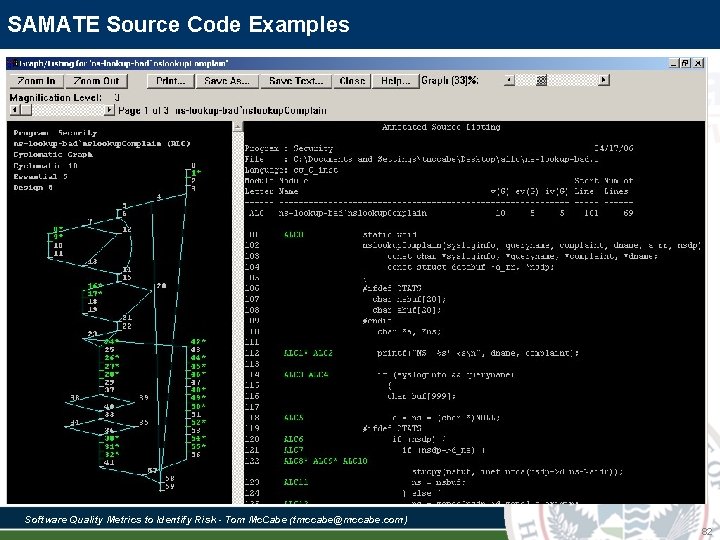Image resolution: width=720 pixels, height=540 pixels.
Task: Click the Save Text button
Action: [x=296, y=81]
